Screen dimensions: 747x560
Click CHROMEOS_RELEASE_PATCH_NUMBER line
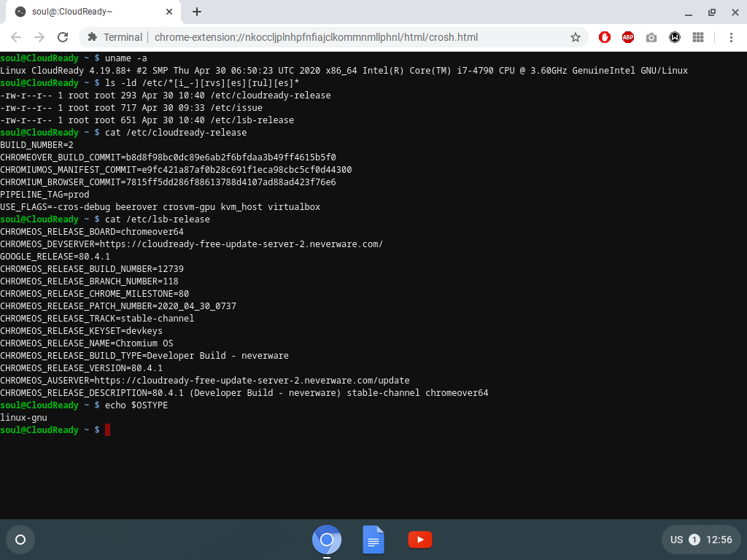coord(118,306)
